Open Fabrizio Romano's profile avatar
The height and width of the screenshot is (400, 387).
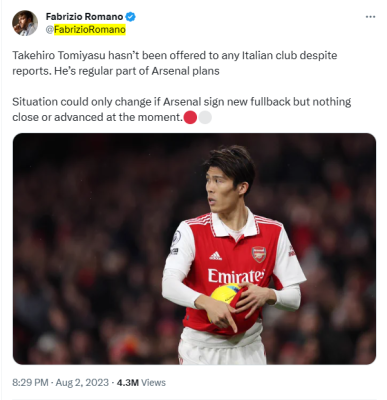coord(25,23)
